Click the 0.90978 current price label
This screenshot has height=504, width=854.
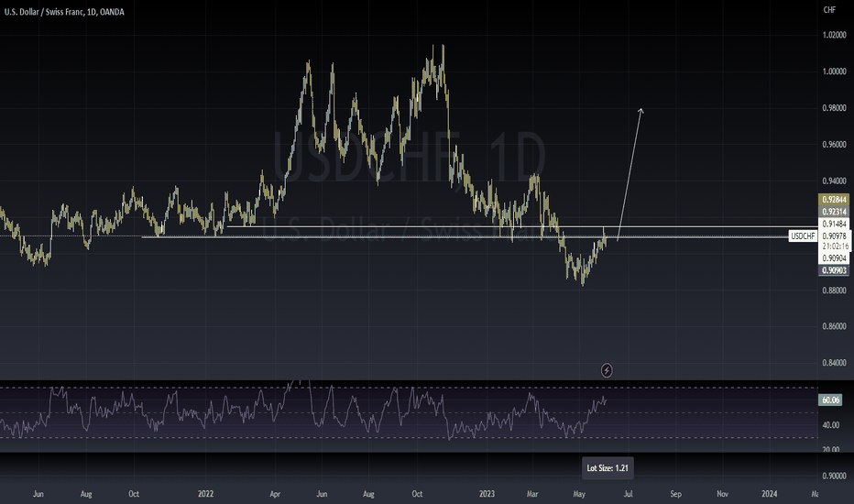834,236
